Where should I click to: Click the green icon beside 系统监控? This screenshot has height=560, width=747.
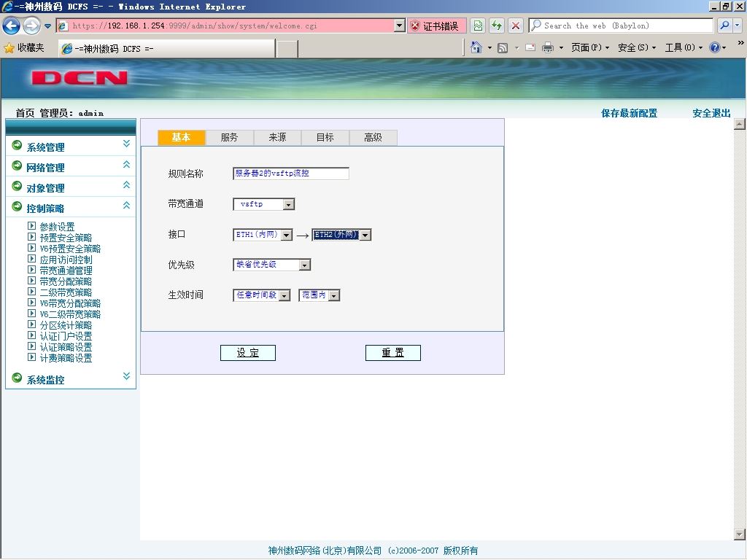(x=18, y=378)
